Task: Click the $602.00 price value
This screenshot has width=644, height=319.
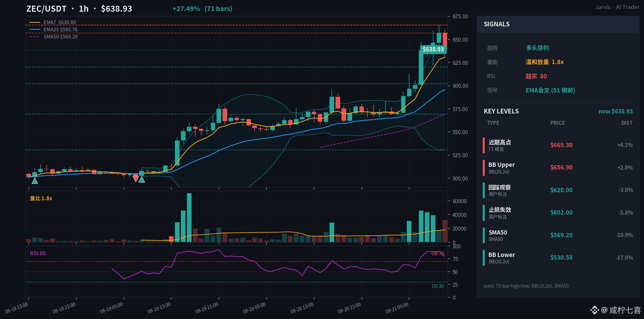Action: [561, 213]
